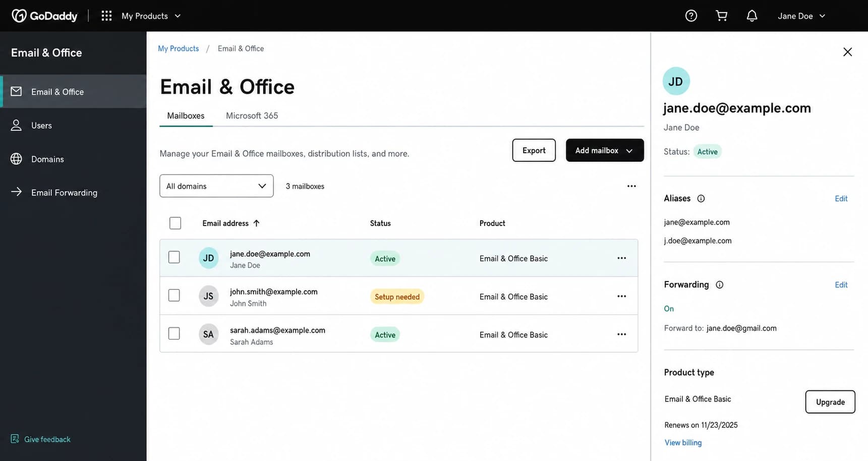Screen dimensions: 868x461
Task: Open Domains in the sidebar
Action: point(73,159)
